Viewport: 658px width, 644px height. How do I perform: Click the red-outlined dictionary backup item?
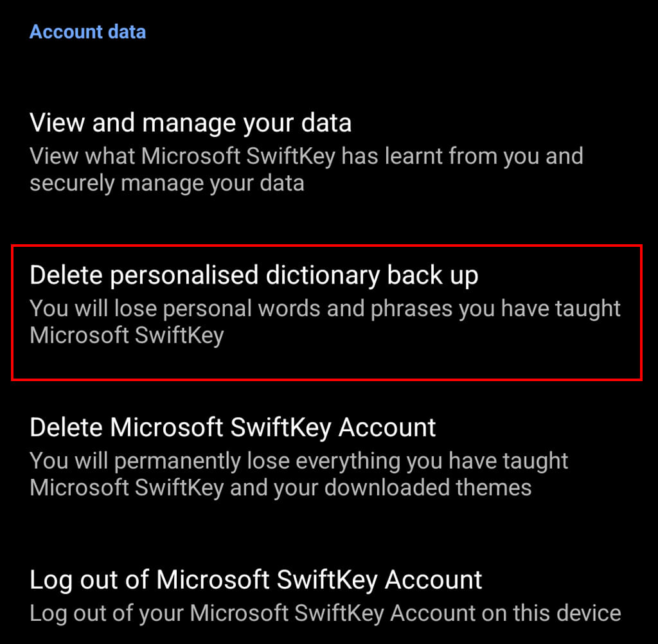click(326, 312)
